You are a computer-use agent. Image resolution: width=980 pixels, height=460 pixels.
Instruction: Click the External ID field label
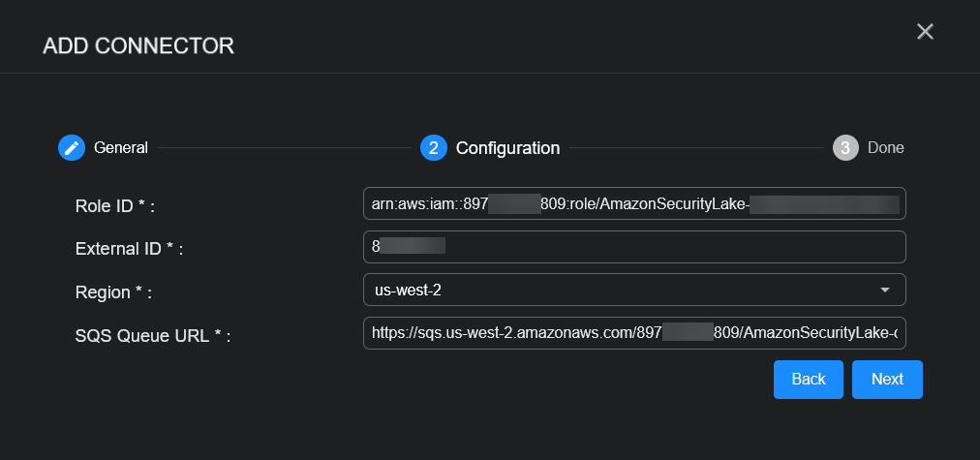point(129,249)
